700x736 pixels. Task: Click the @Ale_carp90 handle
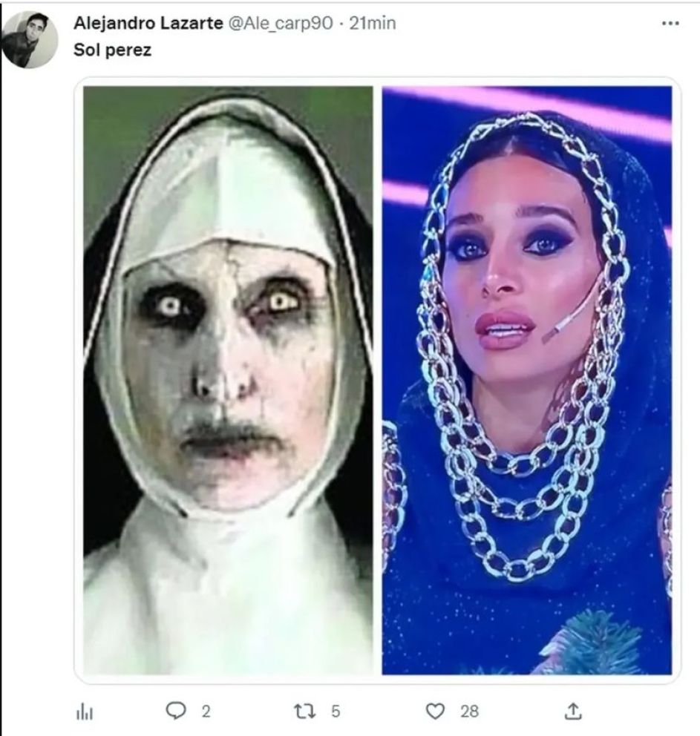(x=281, y=23)
